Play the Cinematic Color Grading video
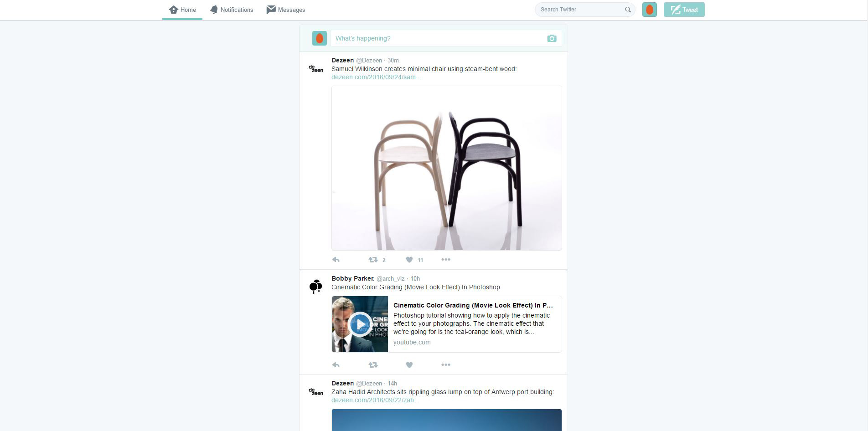 (x=360, y=324)
